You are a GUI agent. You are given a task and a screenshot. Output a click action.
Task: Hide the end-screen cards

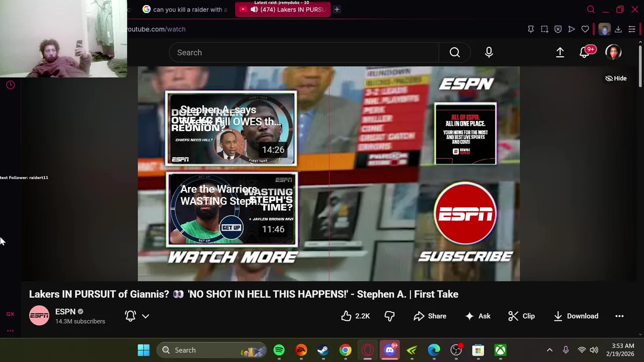(x=616, y=78)
